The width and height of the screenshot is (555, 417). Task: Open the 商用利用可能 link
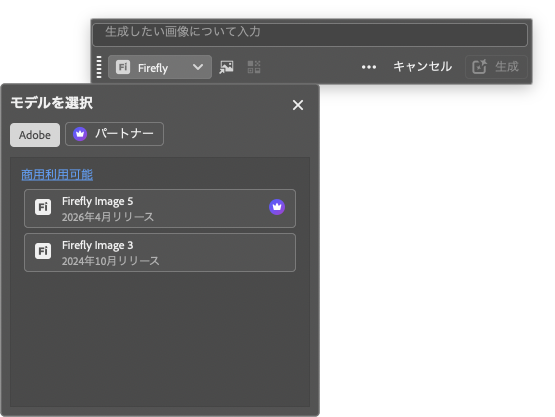[57, 175]
